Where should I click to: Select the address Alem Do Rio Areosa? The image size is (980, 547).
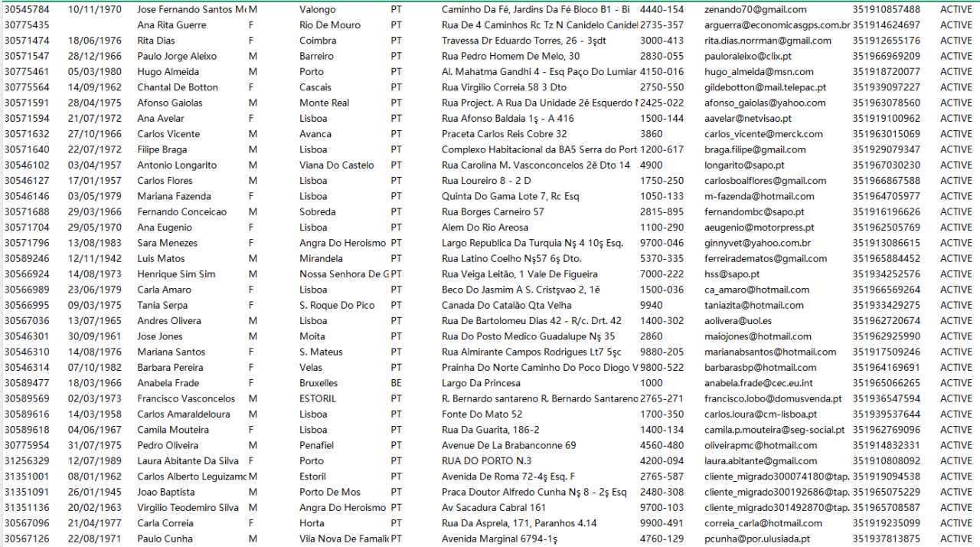pyautogui.click(x=485, y=228)
